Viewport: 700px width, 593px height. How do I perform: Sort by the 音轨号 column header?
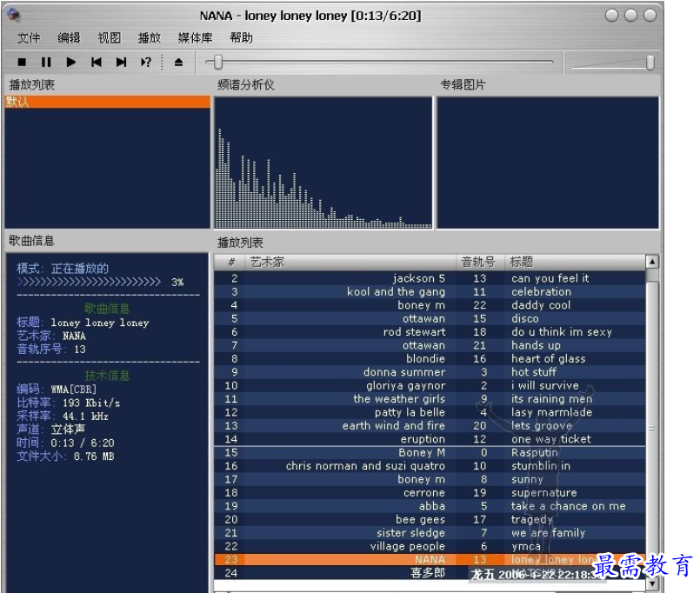click(x=480, y=262)
